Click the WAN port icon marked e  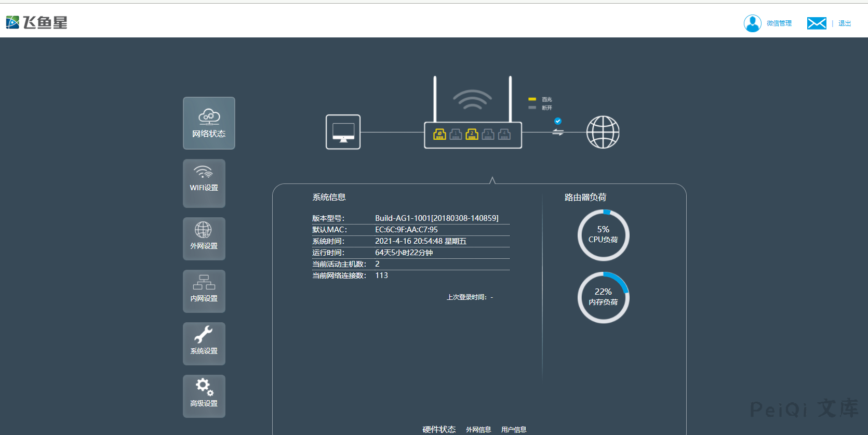pos(439,135)
